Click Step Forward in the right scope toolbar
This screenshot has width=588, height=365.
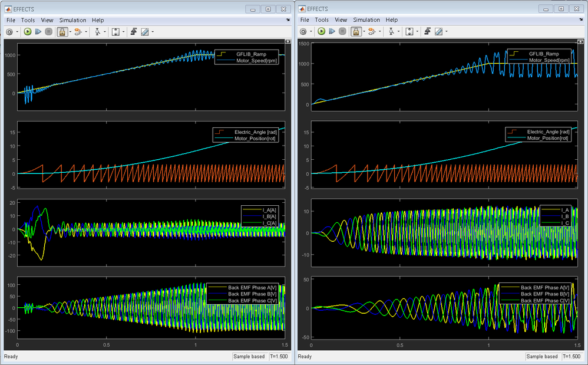(x=332, y=31)
